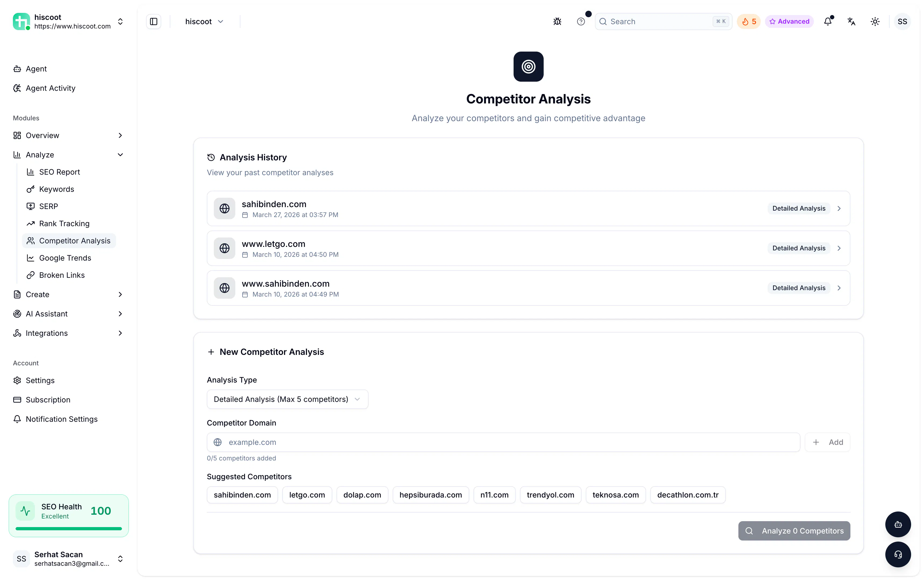Click the Search box
The image size is (924, 580).
[663, 21]
